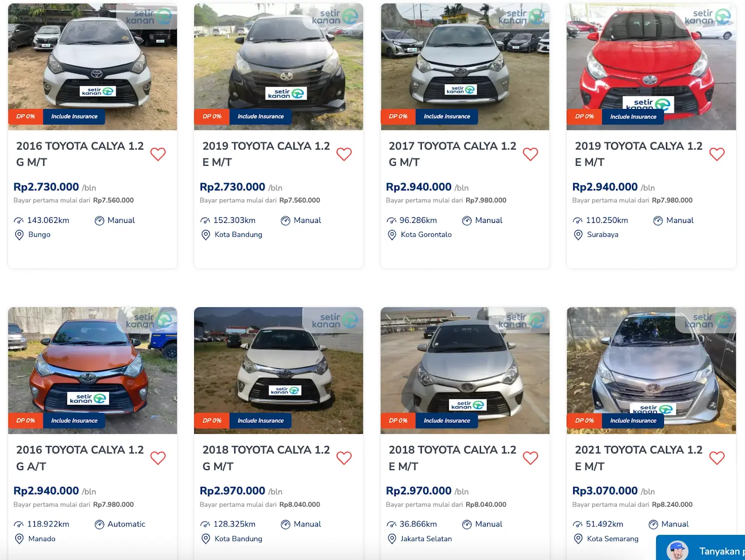
Task: Open photo of red 2019 Calya Surabaya
Action: coord(651,67)
